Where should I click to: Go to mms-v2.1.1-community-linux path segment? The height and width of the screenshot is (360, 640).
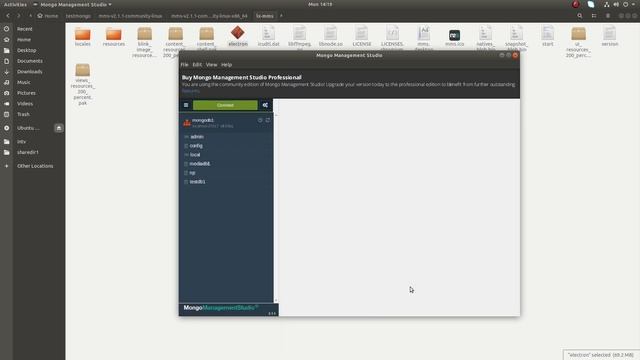[x=130, y=16]
